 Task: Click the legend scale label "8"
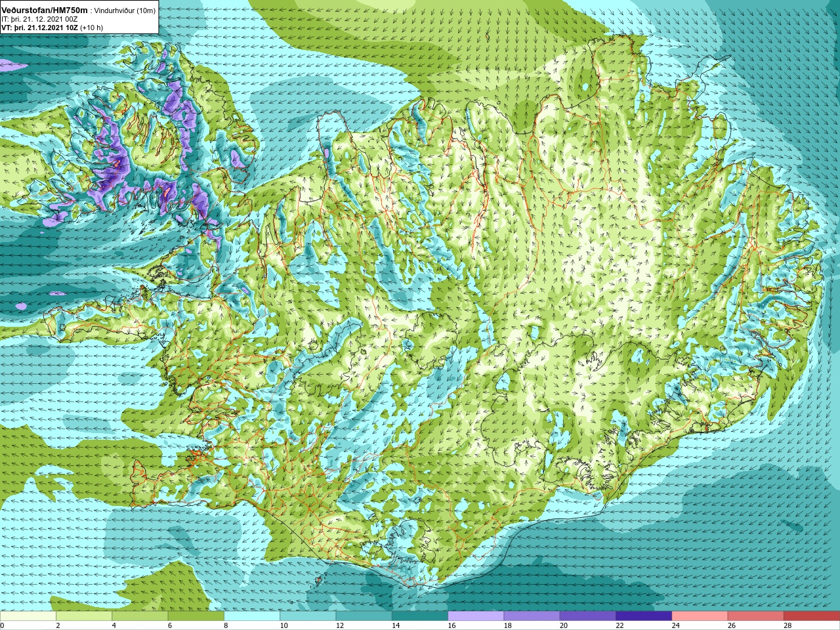226,625
